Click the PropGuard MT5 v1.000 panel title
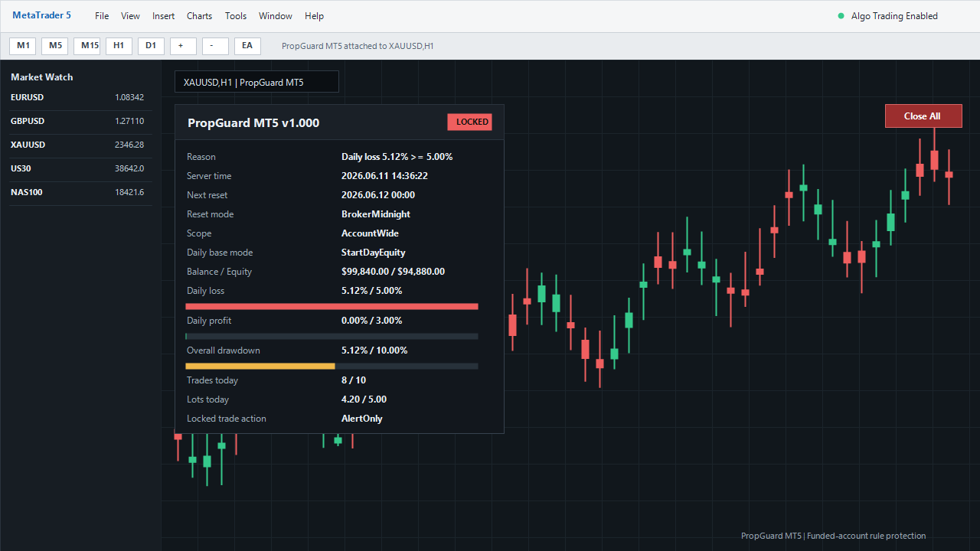The width and height of the screenshot is (980, 551). 253,123
